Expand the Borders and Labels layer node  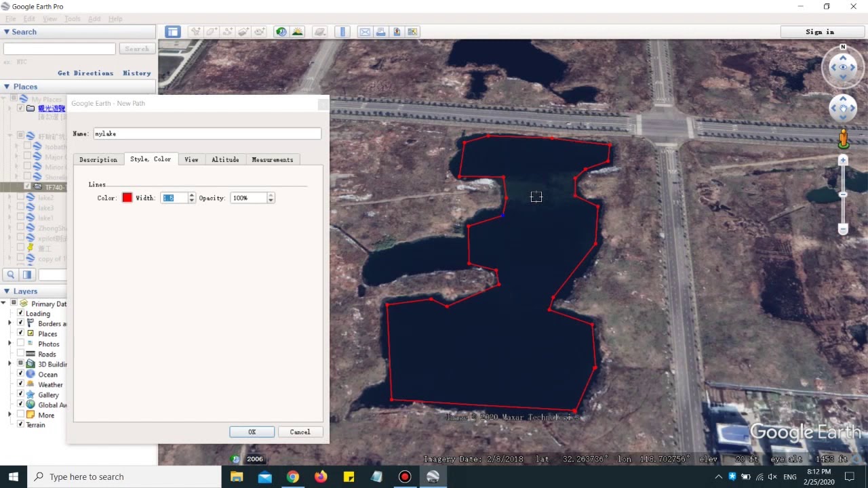point(10,323)
